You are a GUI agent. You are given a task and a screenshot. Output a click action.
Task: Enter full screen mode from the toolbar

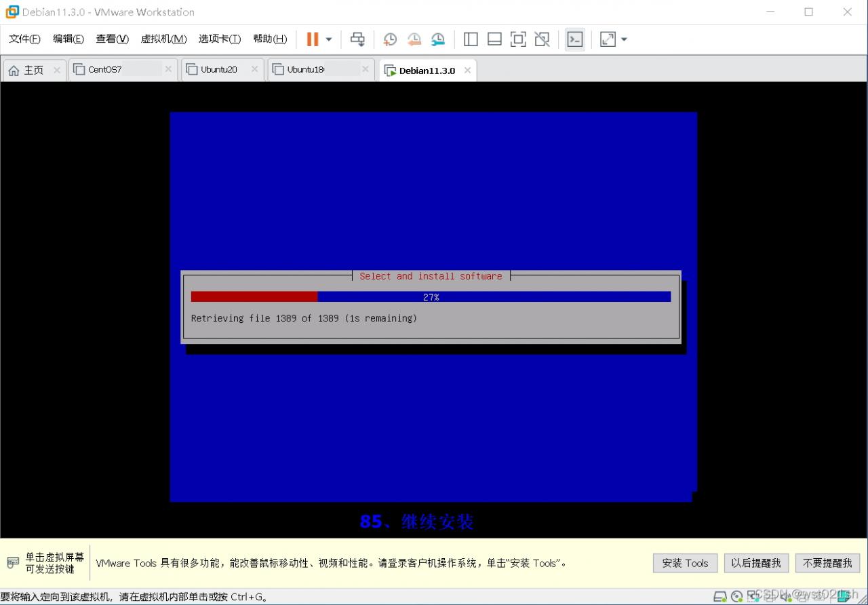[518, 39]
